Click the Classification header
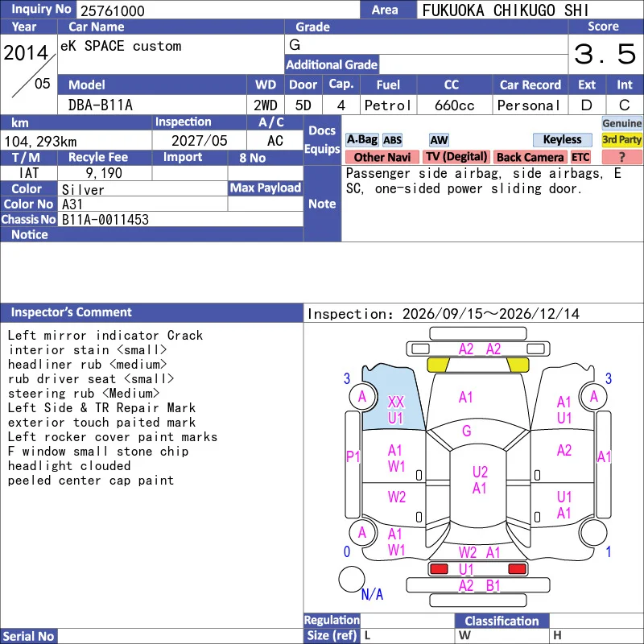Screen dimensions: 644x644 [x=502, y=621]
